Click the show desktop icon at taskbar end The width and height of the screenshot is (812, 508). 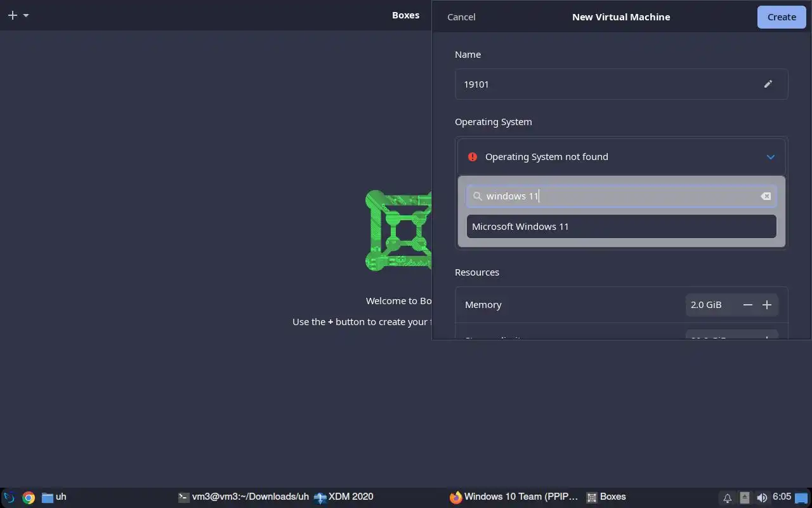(x=802, y=498)
